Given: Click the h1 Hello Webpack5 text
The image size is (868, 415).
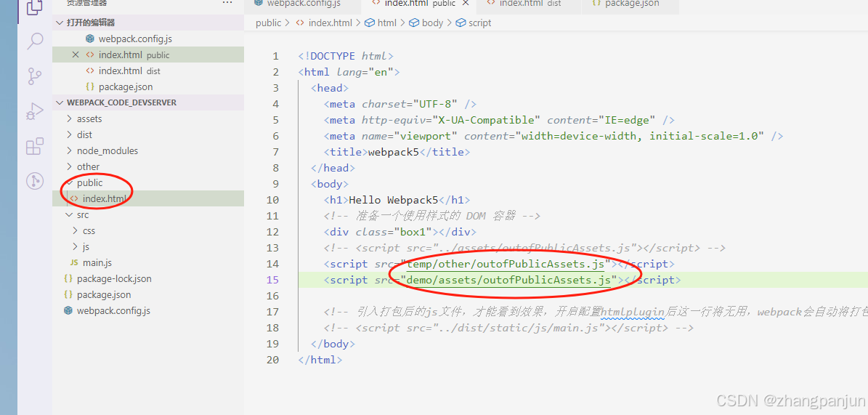Looking at the screenshot, I should click(x=393, y=200).
